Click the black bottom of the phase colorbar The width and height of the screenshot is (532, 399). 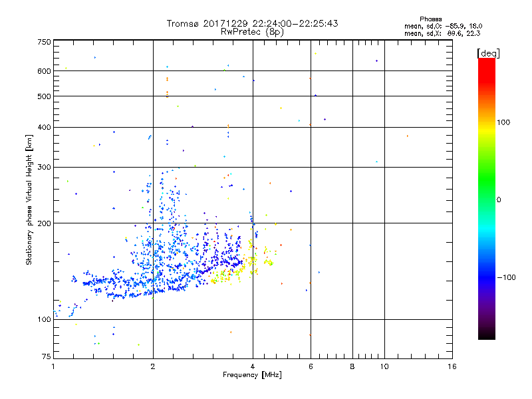point(487,335)
